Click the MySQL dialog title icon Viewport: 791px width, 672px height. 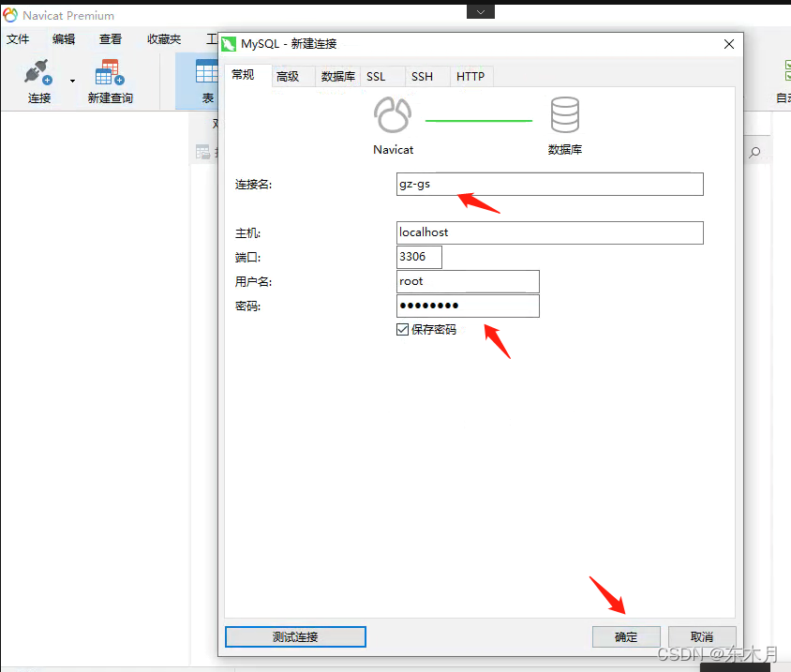tap(229, 44)
